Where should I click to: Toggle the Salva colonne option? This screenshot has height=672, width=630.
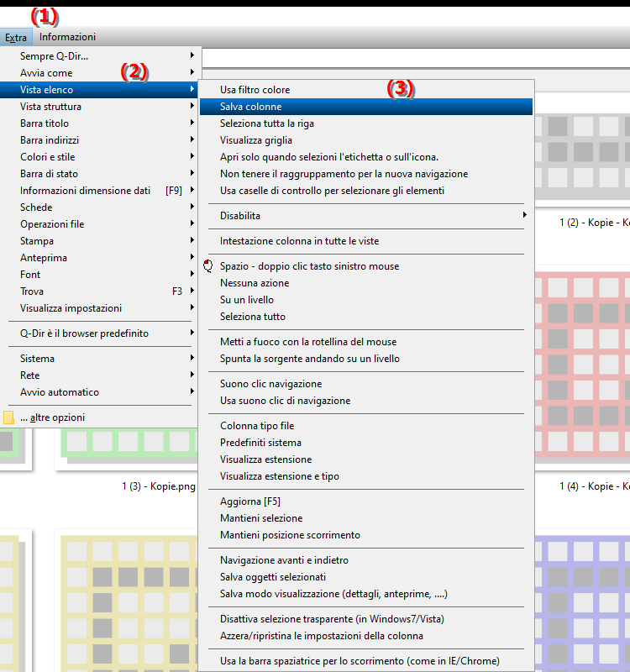[x=366, y=107]
